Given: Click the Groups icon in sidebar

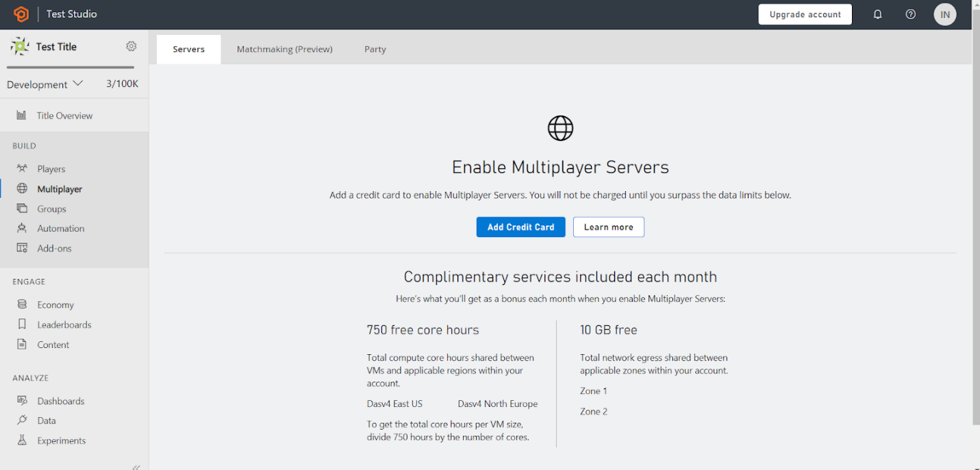Looking at the screenshot, I should (22, 208).
